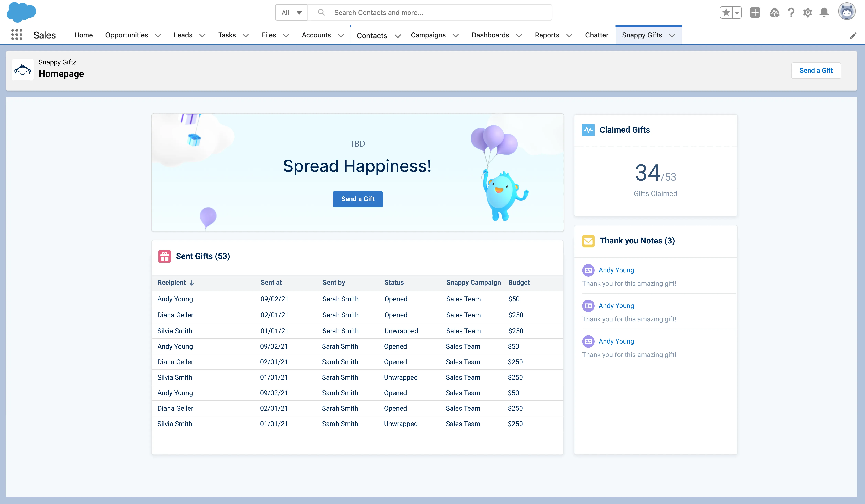Expand the Snappy Gifts tab chevron

pos(672,35)
